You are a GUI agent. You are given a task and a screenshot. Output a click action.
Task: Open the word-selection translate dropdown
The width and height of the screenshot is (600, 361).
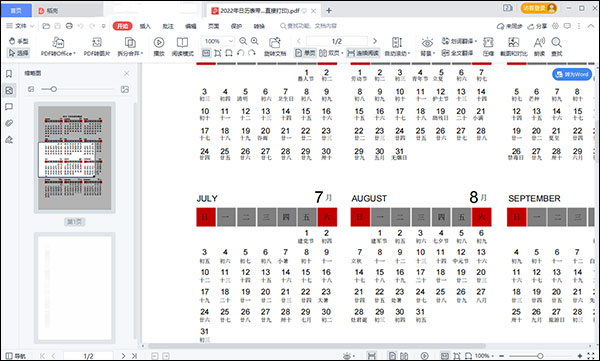tap(459, 41)
